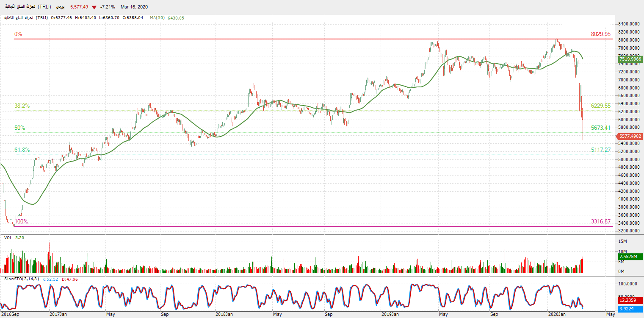Click the last price 5,577.49 in header
The height and width of the screenshot is (318, 644).
79,7
